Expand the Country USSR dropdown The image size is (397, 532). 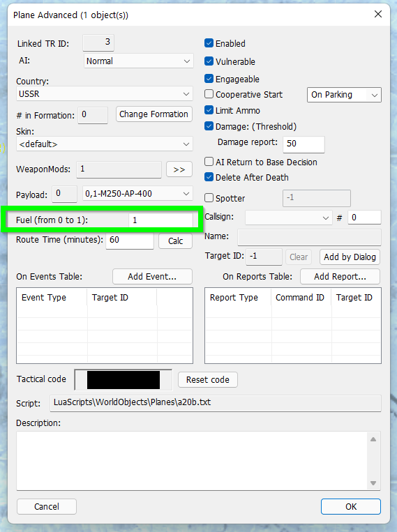pyautogui.click(x=104, y=94)
